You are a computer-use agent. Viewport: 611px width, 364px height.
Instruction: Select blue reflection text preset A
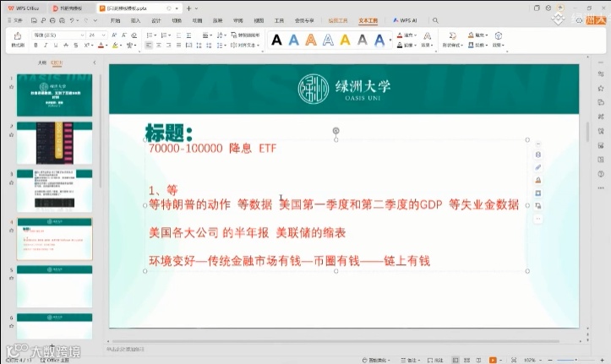pos(379,40)
